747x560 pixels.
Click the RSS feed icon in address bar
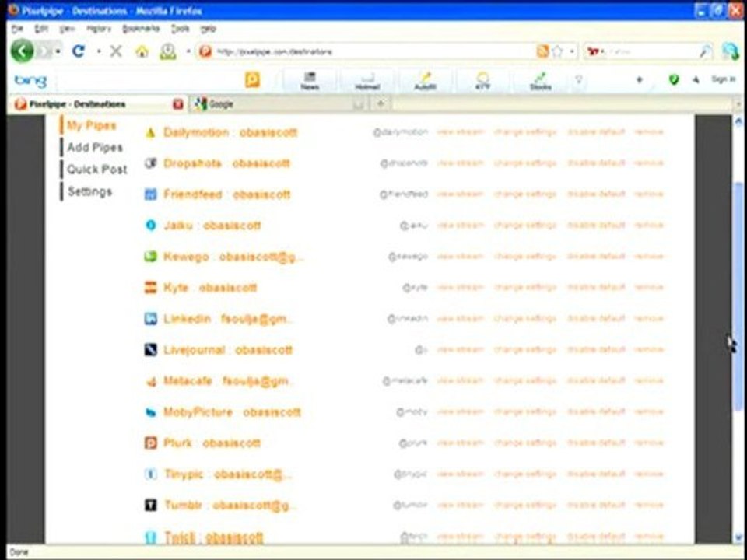542,51
